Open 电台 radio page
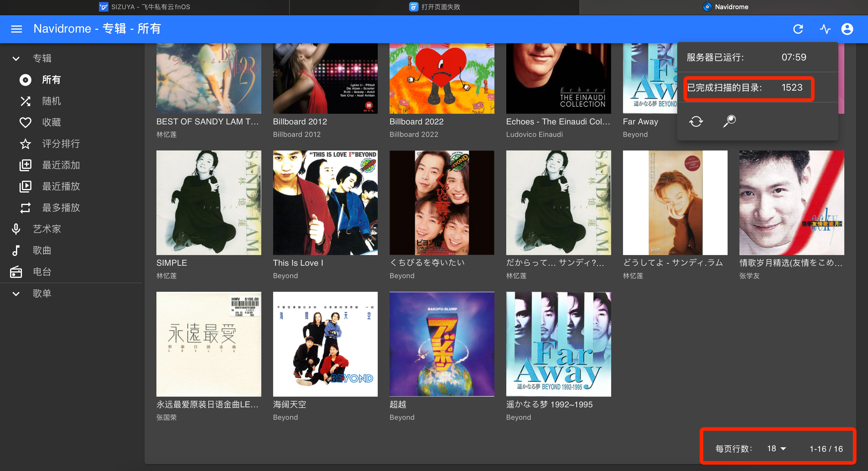Screen dimensions: 868x471 pos(42,272)
